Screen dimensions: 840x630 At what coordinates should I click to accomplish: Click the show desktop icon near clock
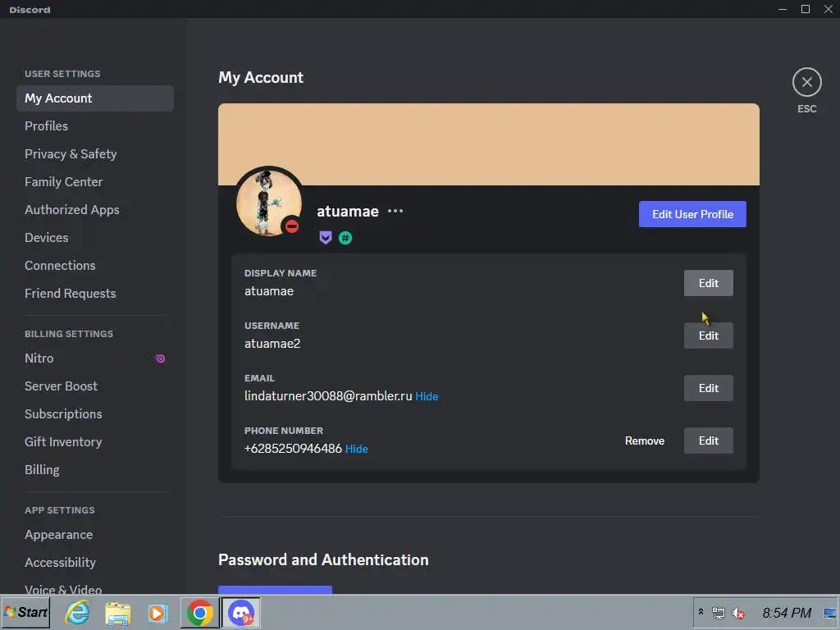pyautogui.click(x=830, y=613)
